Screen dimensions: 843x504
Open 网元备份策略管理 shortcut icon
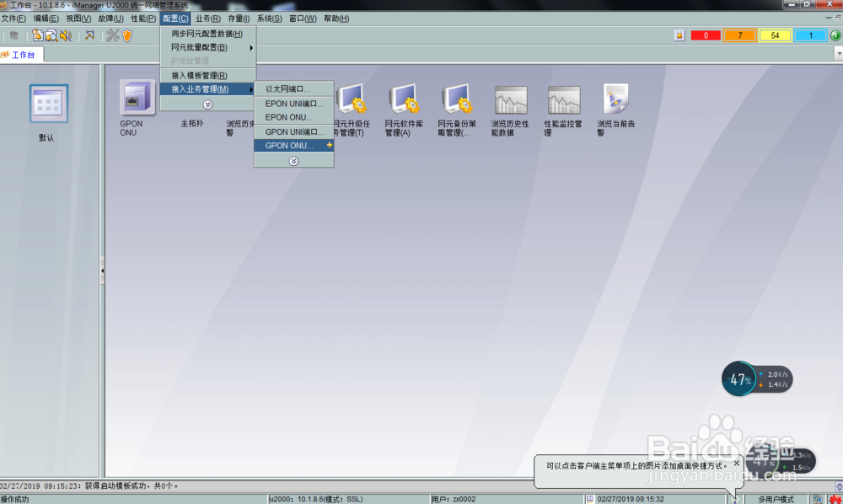tap(457, 99)
